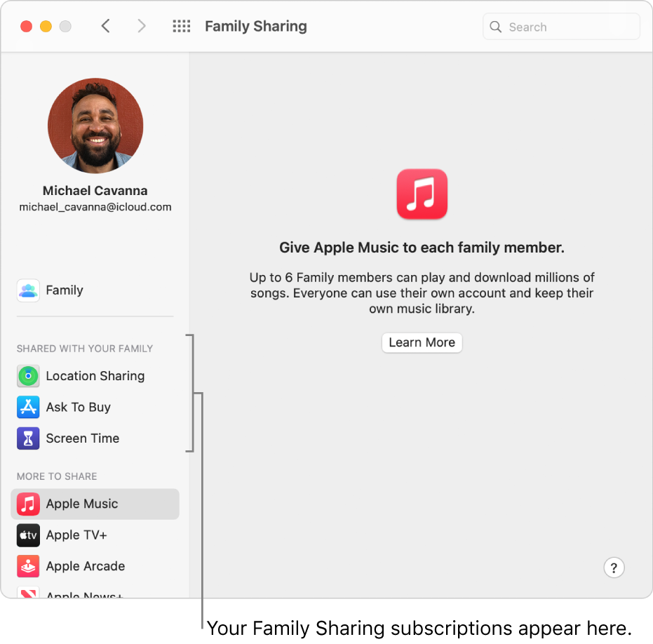Open help with the question mark button
Screen dimensions: 653x644
tap(614, 568)
